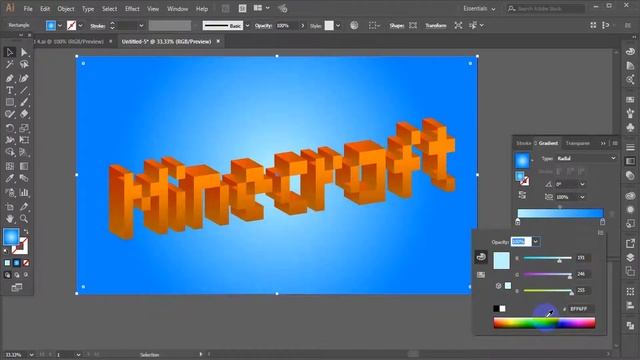The width and height of the screenshot is (640, 360).
Task: Choose the Eraser tool
Action: (x=24, y=114)
